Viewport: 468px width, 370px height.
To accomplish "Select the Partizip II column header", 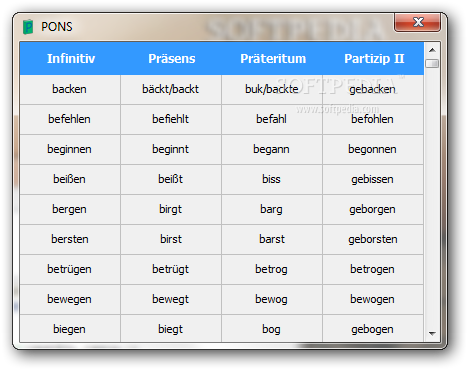I will tap(374, 59).
